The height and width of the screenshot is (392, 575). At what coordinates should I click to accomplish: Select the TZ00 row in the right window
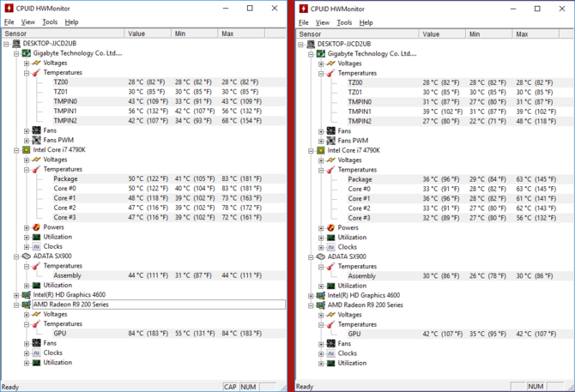click(x=461, y=83)
